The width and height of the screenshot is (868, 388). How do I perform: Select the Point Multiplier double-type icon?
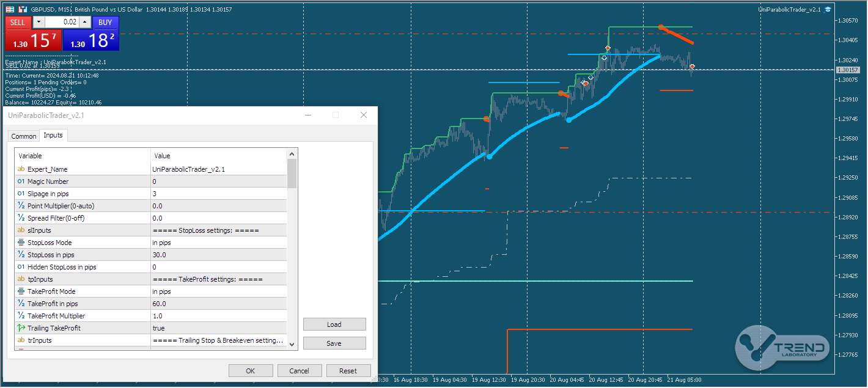coord(21,206)
